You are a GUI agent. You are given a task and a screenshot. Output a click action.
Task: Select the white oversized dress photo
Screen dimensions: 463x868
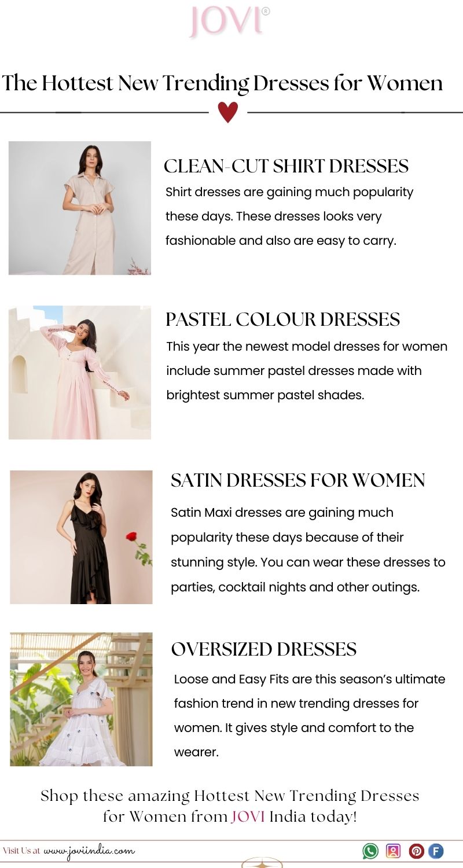click(81, 699)
